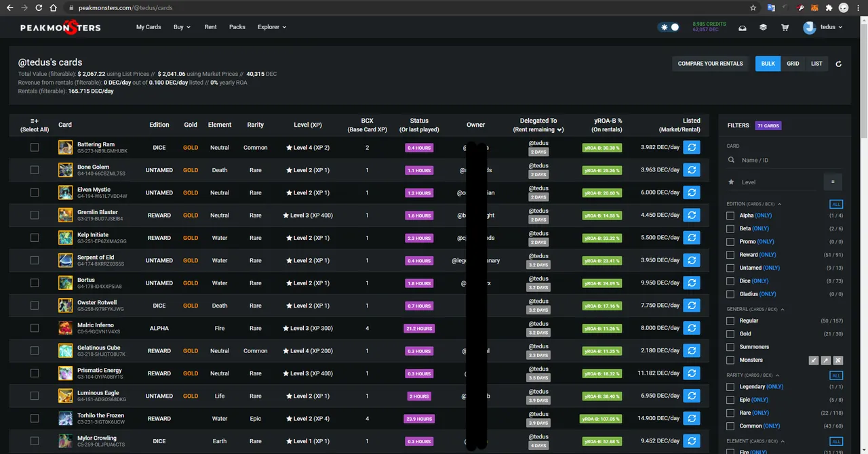
Task: Click the blue refresh button for Bone Golem
Action: pyautogui.click(x=691, y=169)
